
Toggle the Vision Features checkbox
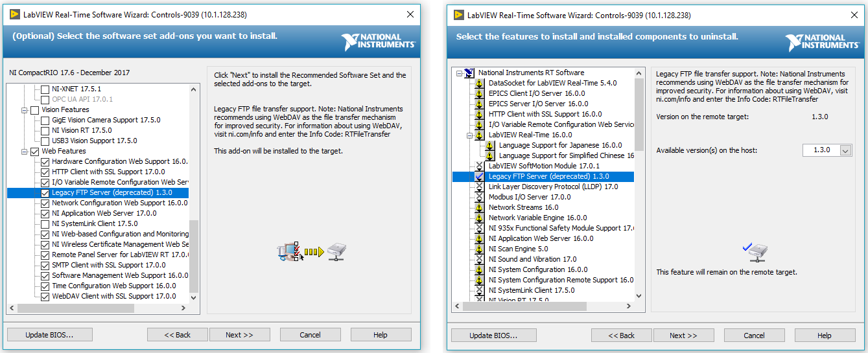[34, 109]
